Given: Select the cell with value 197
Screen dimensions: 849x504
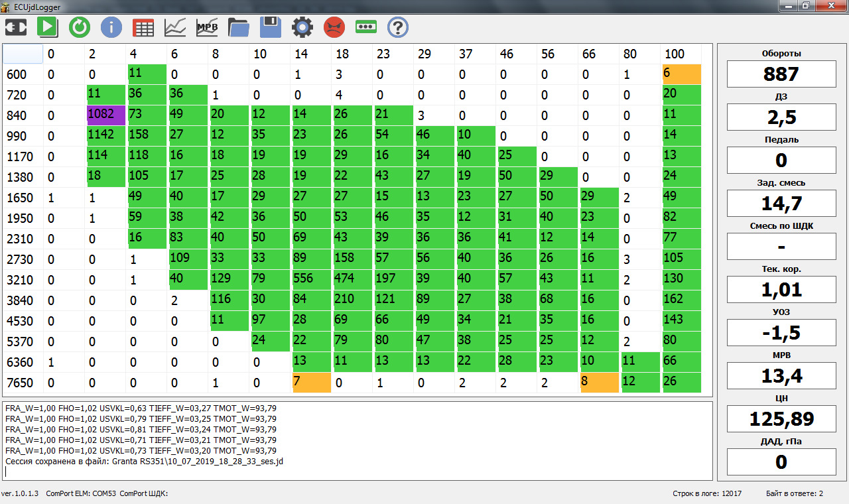Looking at the screenshot, I should point(393,280).
